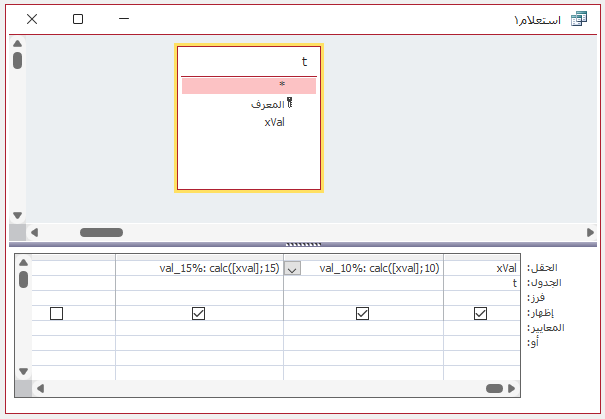This screenshot has height=419, width=605.
Task: Click the primary key icon beside المعرف
Action: point(290,103)
